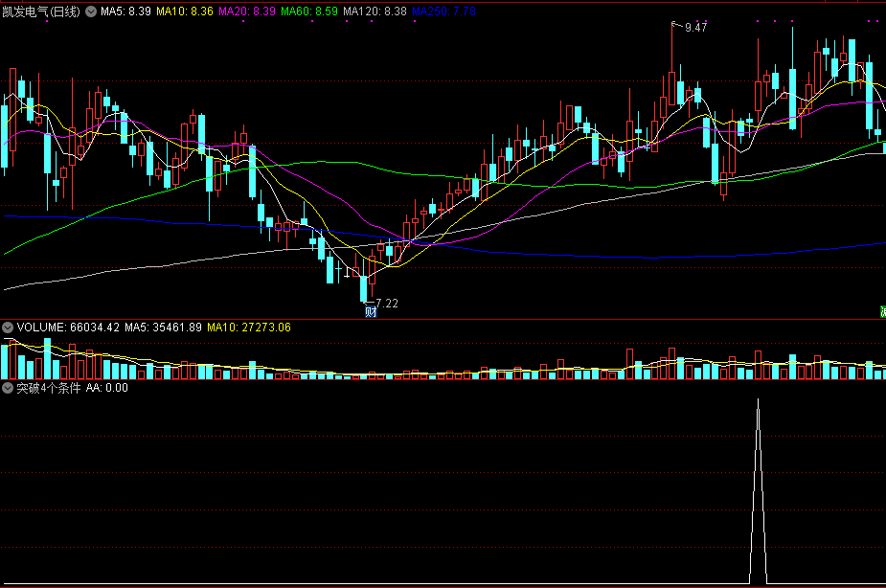This screenshot has width=886, height=588.
Task: Click the volume MA10: 27273.06 label
Action: (249, 328)
